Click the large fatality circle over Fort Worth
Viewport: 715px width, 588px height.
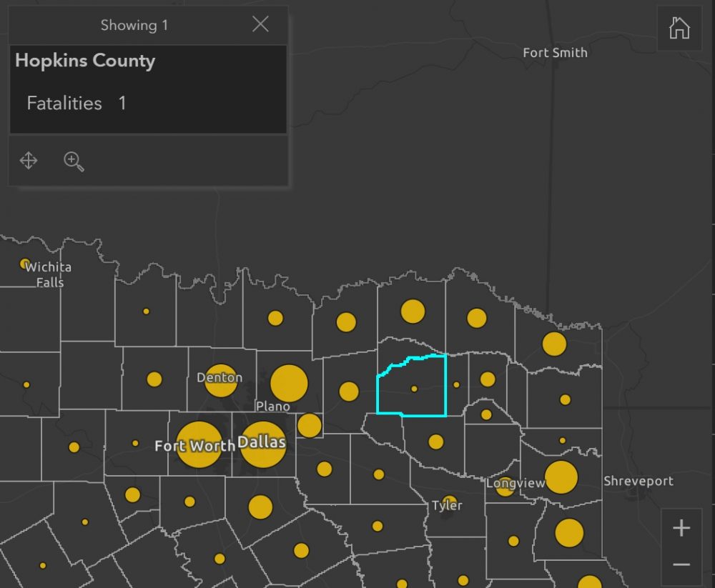click(199, 444)
